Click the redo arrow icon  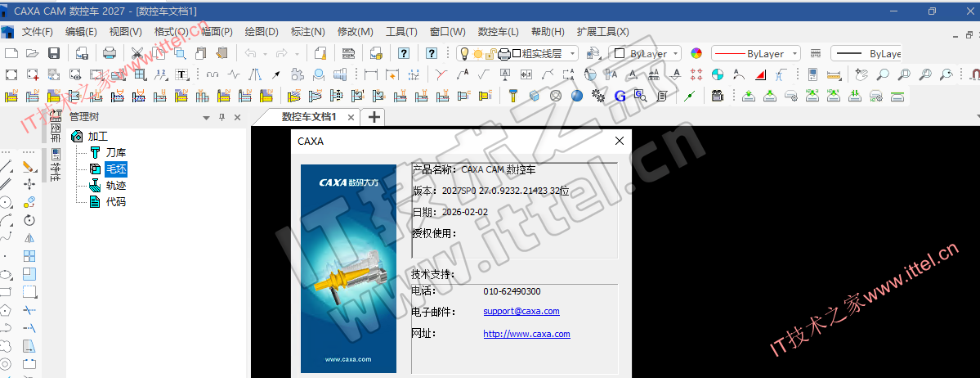click(282, 54)
